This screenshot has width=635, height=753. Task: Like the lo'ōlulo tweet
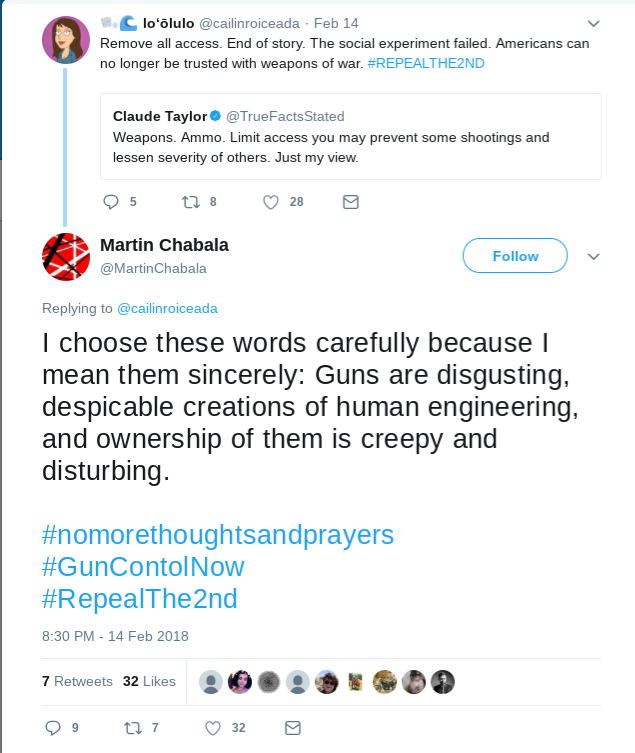pos(270,201)
